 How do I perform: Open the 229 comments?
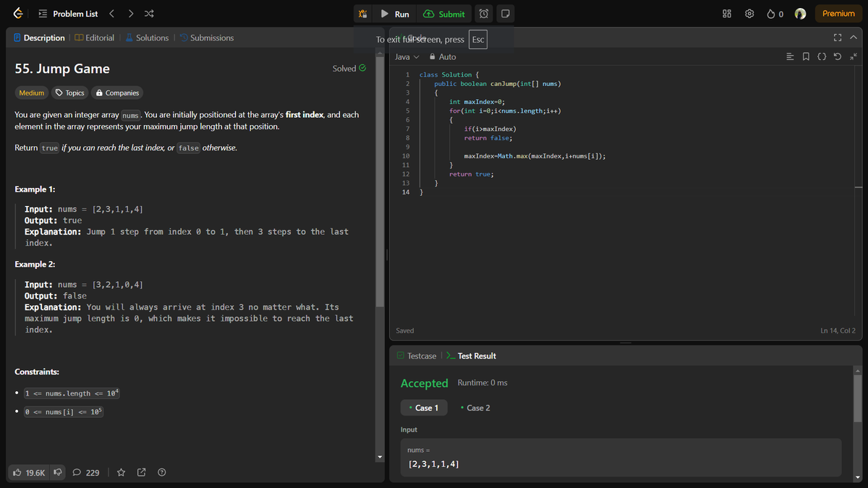point(86,473)
